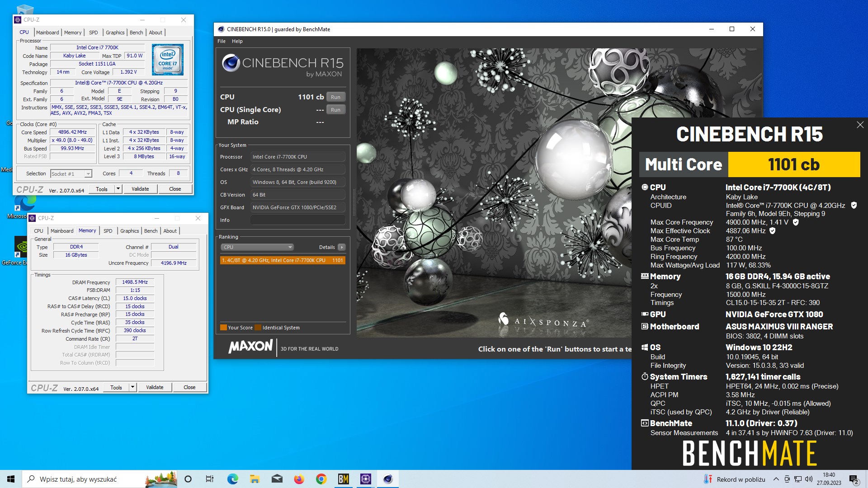Click the Cinebench R15 logo sphere
Image resolution: width=868 pixels, height=488 pixels.
click(x=231, y=63)
